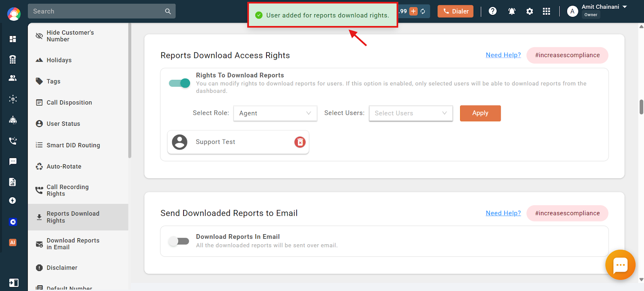Image resolution: width=644 pixels, height=291 pixels.
Task: Open the bot/robot icon in the left rail
Action: (x=13, y=120)
